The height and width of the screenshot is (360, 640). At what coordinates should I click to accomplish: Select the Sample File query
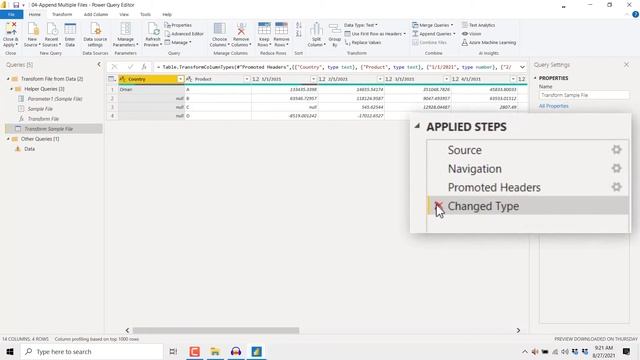(40, 109)
